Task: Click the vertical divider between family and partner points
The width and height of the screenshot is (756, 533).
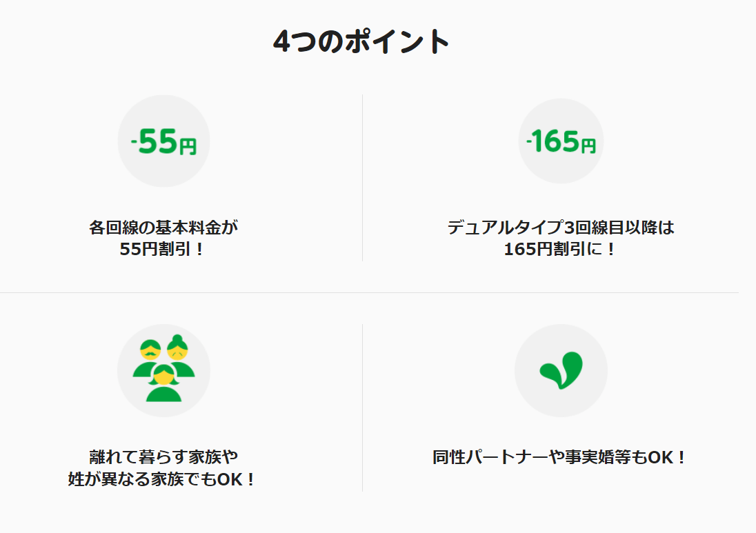Action: (x=363, y=408)
